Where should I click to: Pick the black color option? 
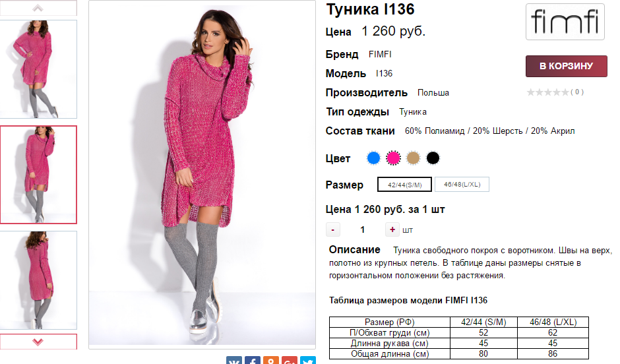pos(433,158)
